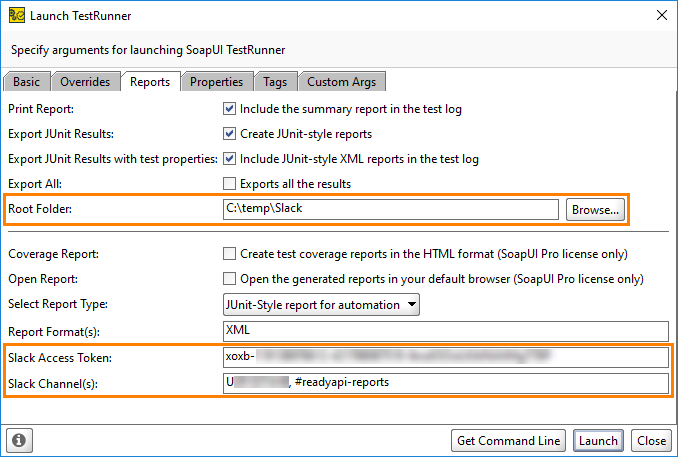Switch to the Basic tab
678x457 pixels.
click(26, 81)
